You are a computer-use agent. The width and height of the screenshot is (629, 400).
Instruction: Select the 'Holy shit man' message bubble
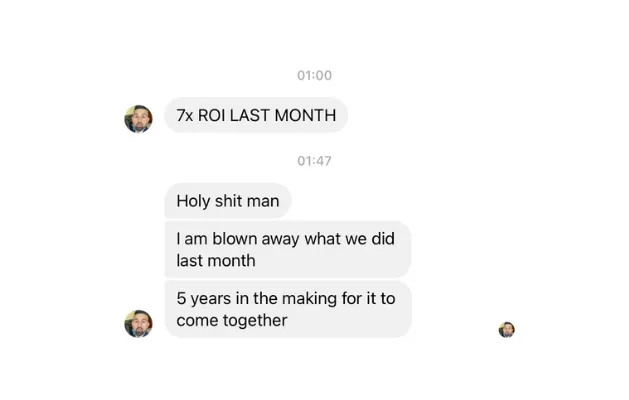point(228,201)
